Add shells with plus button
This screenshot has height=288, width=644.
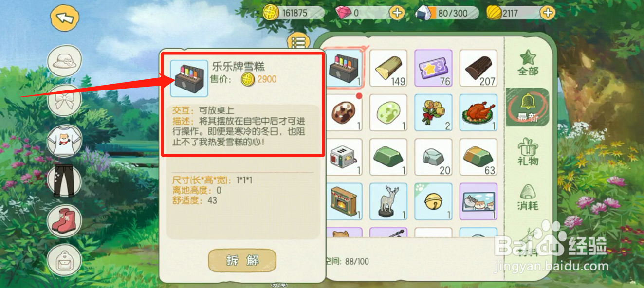548,13
